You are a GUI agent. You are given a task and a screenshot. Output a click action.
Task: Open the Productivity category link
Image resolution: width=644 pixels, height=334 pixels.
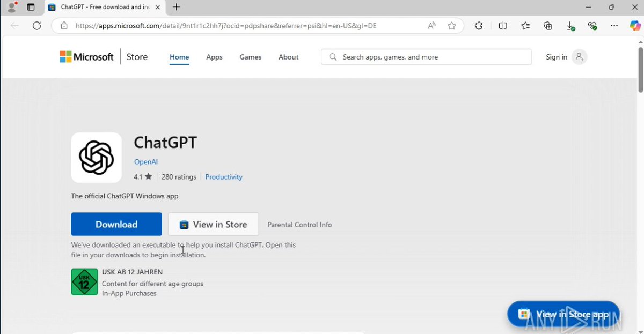(x=224, y=177)
